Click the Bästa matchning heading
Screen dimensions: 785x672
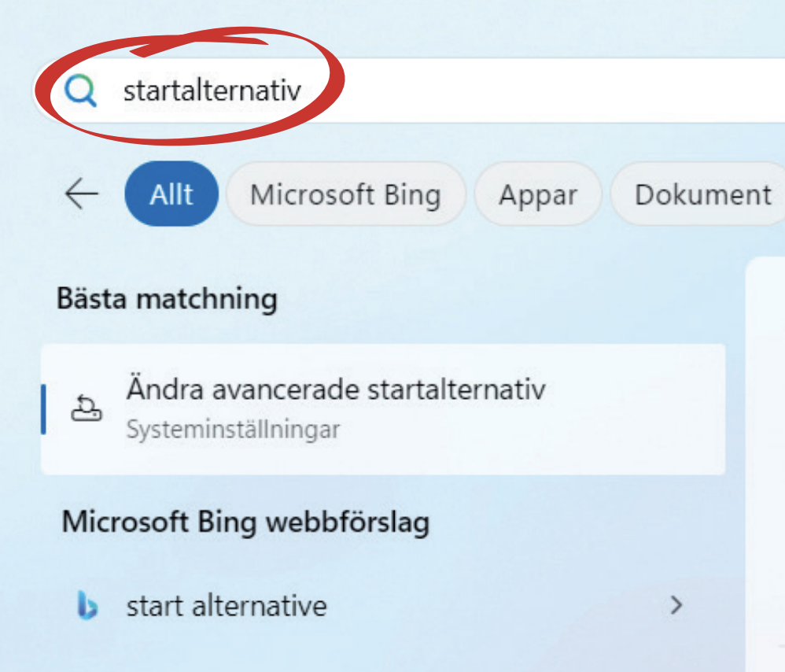(167, 300)
